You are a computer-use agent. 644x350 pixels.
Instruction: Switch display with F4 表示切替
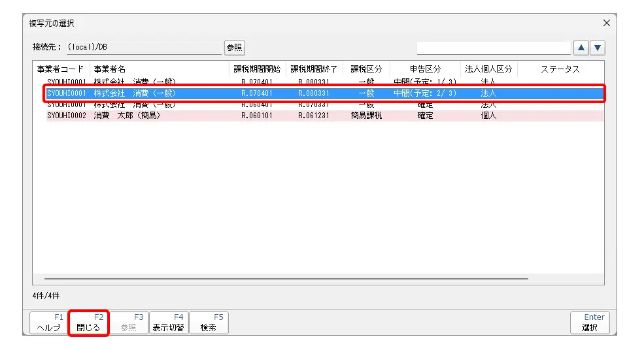coord(168,323)
